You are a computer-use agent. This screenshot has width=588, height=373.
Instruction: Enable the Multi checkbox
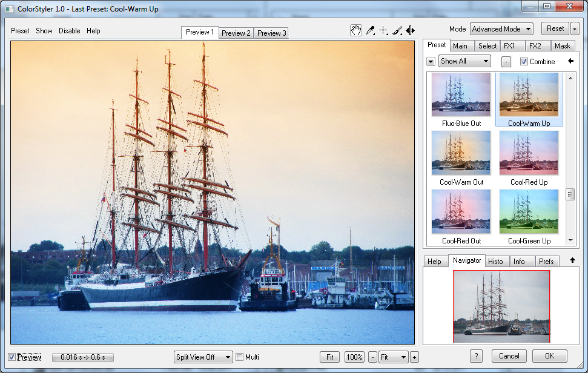tap(239, 357)
